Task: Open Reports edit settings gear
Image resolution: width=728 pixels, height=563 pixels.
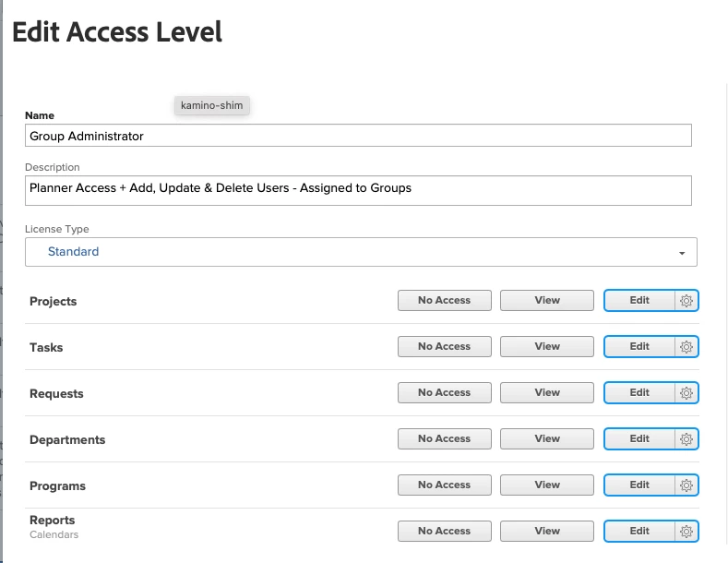Action: pyautogui.click(x=686, y=531)
